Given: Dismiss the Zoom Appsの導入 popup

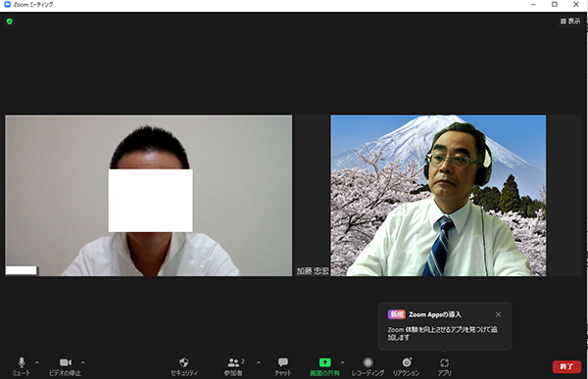Looking at the screenshot, I should (x=498, y=314).
